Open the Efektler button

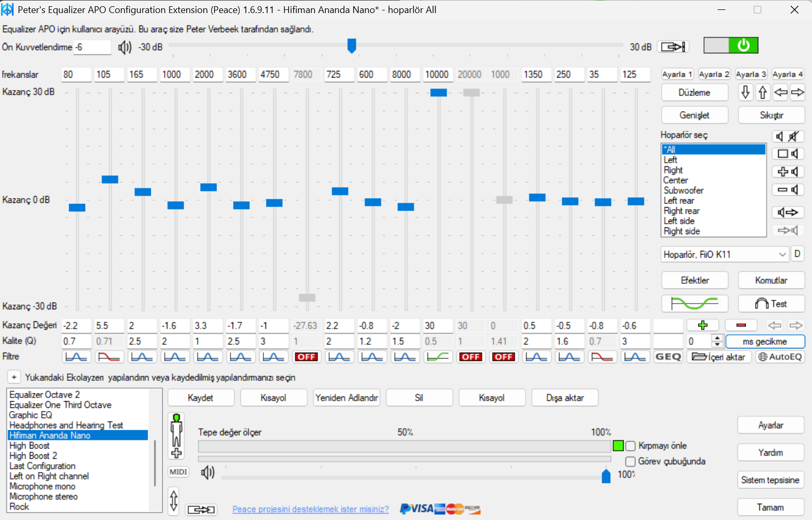pyautogui.click(x=695, y=280)
